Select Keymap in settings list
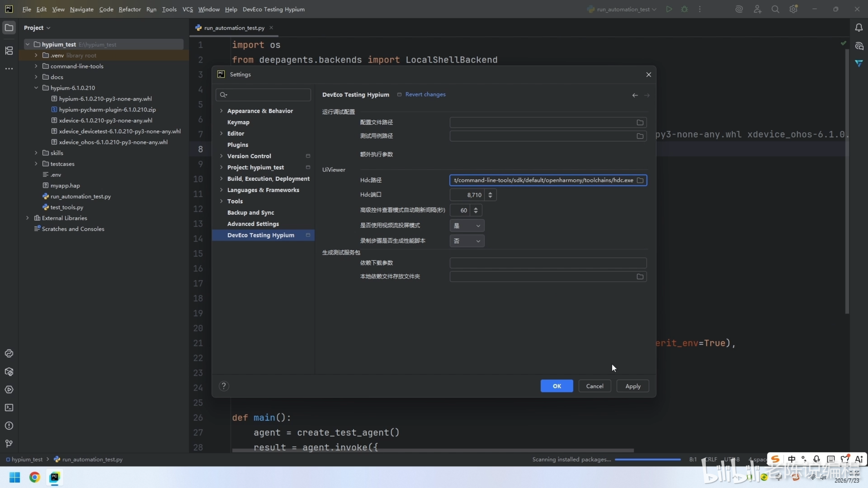The height and width of the screenshot is (488, 868). 238,122
